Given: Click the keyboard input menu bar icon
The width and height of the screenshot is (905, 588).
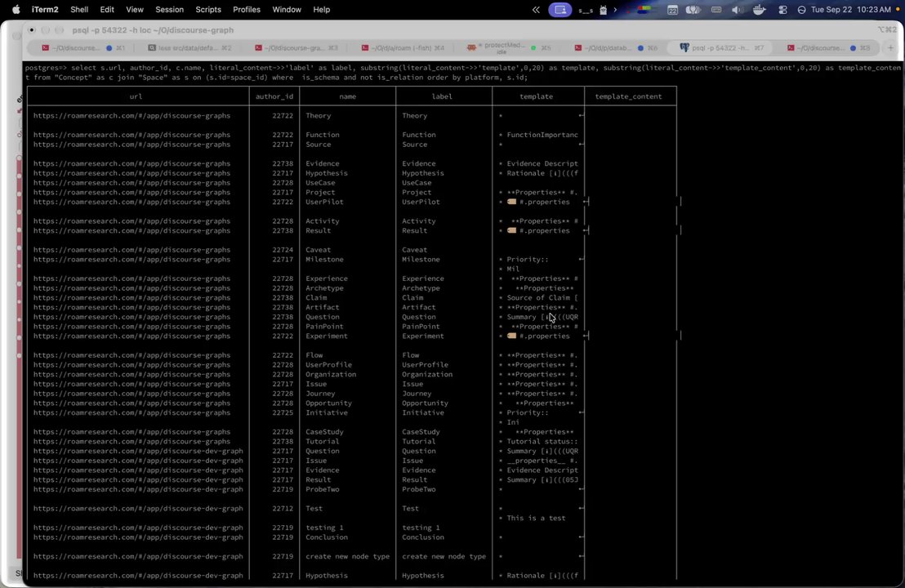Looking at the screenshot, I should point(716,10).
